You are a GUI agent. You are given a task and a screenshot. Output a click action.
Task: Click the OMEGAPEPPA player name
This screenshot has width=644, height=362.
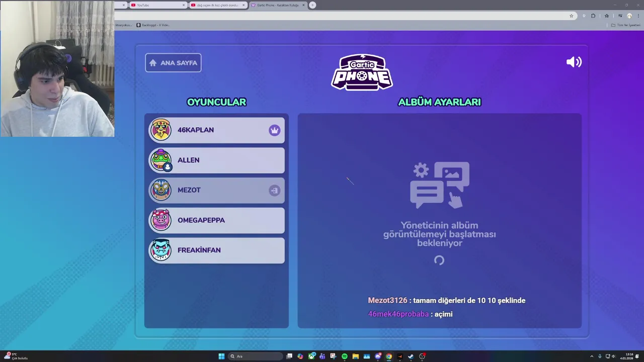coord(201,220)
